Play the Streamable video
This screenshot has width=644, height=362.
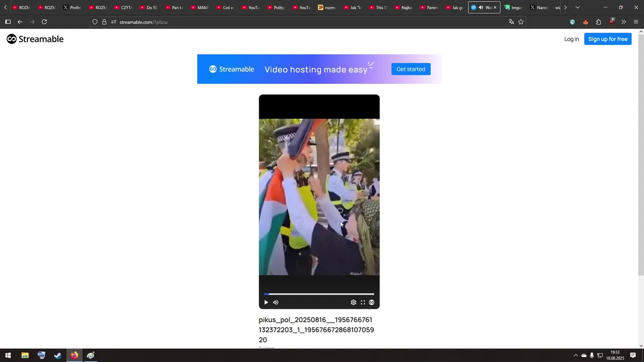tap(266, 302)
